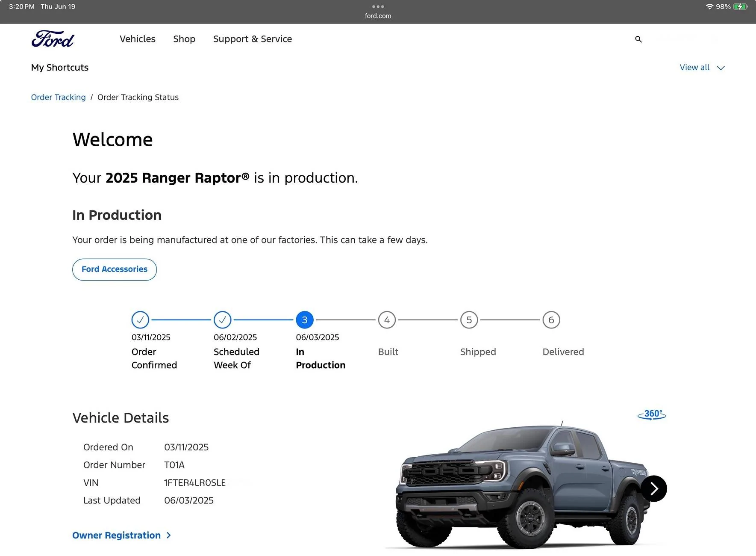Click the Ford logo
Screen dimensions: 756x556
pos(53,39)
